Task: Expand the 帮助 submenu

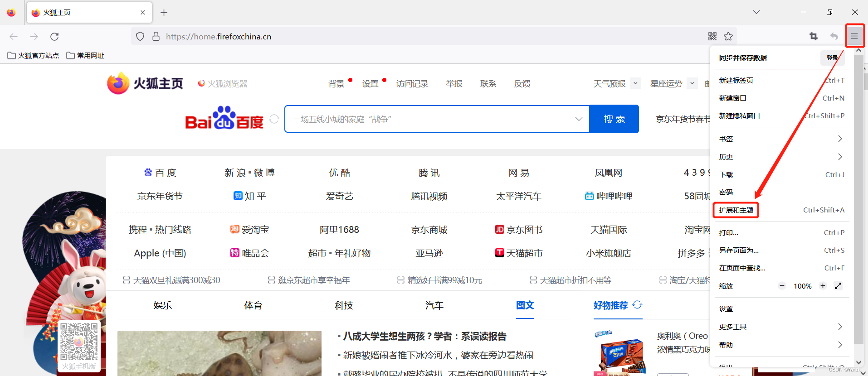Action: click(x=781, y=345)
